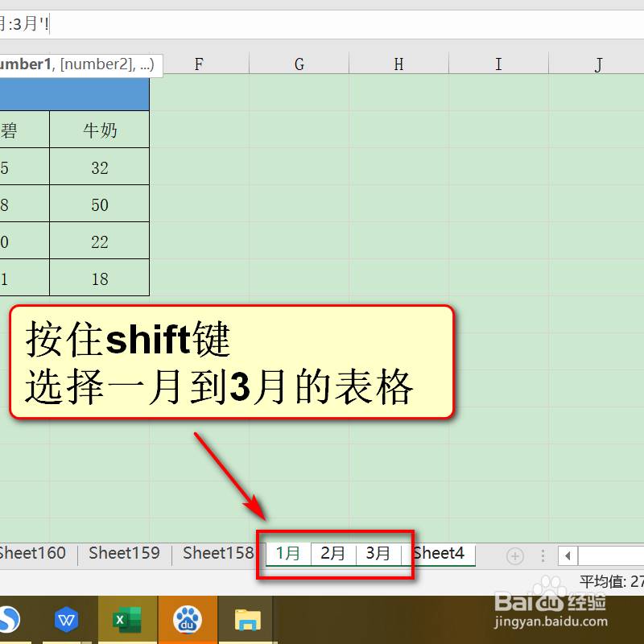This screenshot has height=644, width=644.
Task: Select the 2月 worksheet tab
Action: click(333, 553)
